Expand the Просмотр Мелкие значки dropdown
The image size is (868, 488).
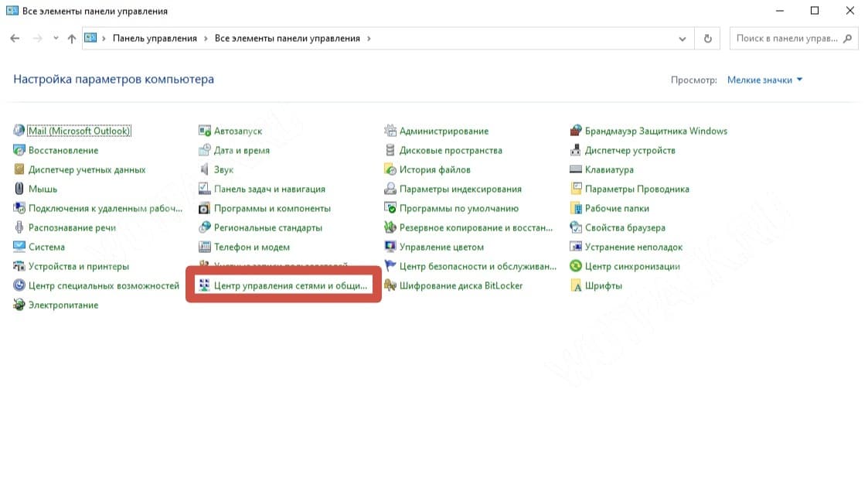[764, 80]
